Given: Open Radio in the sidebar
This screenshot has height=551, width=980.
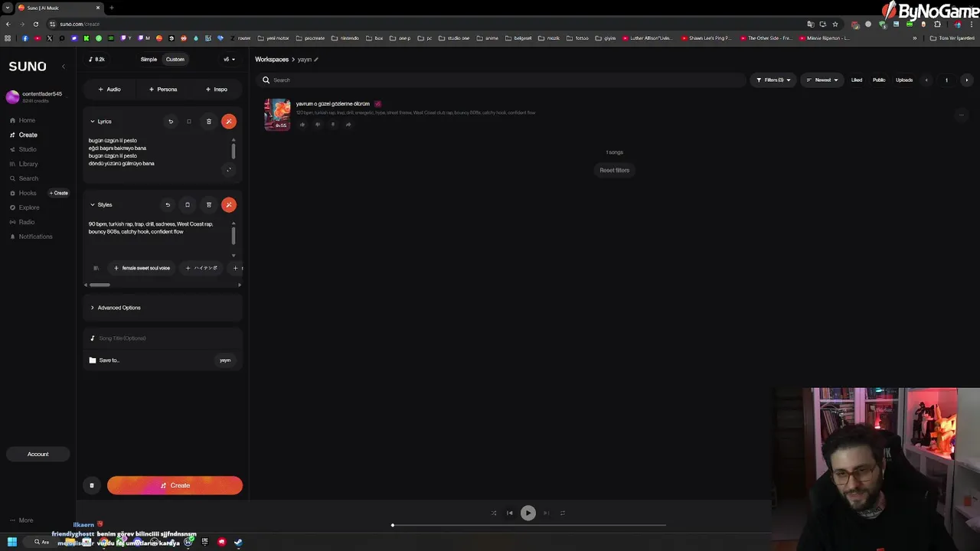Looking at the screenshot, I should click(x=22, y=222).
